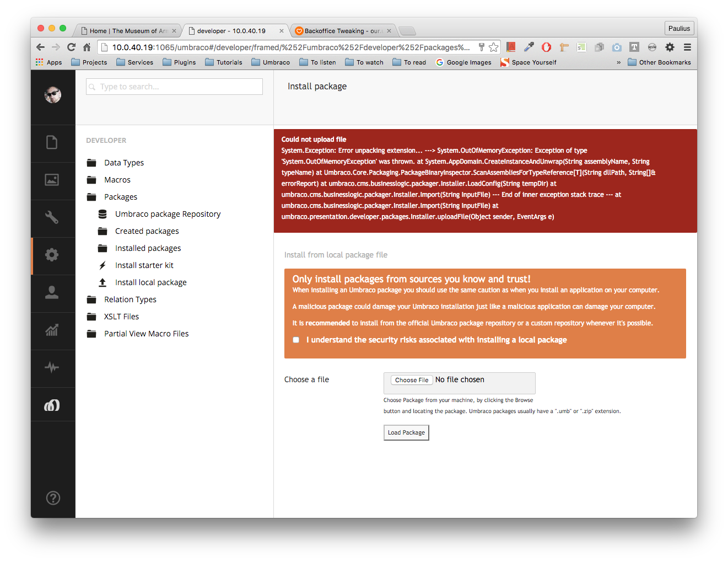The width and height of the screenshot is (728, 562).
Task: Open a new browser tab
Action: tap(407, 31)
